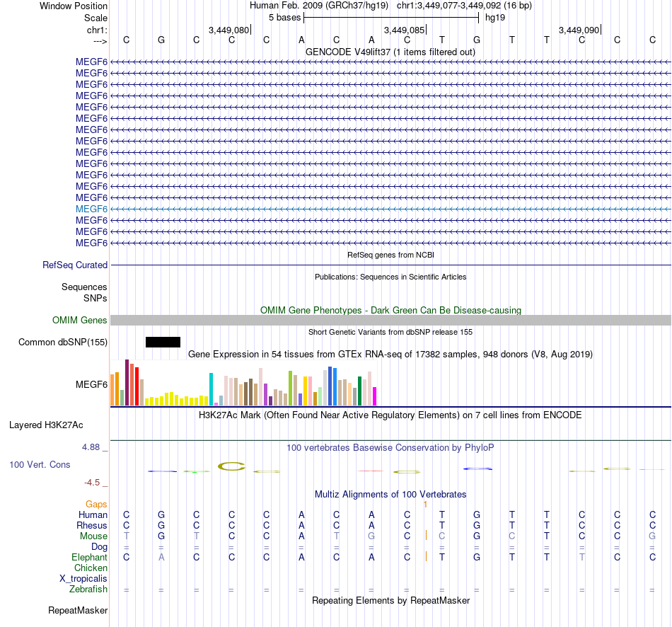
Task: Click the OMIM Gene Phenotypes green title
Action: 390,310
